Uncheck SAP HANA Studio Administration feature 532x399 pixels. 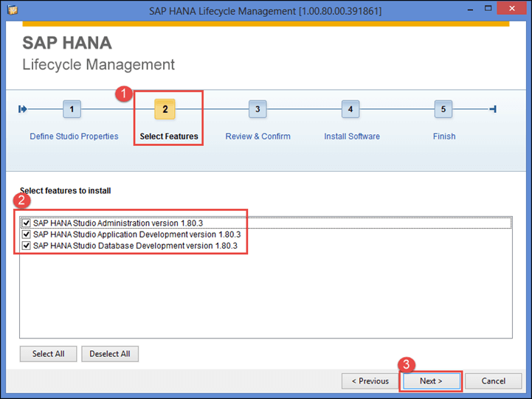[x=27, y=223]
